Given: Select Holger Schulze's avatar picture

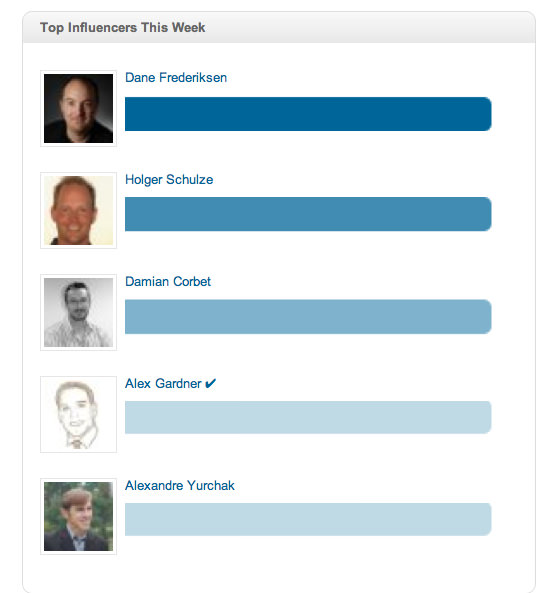Looking at the screenshot, I should (x=78, y=210).
